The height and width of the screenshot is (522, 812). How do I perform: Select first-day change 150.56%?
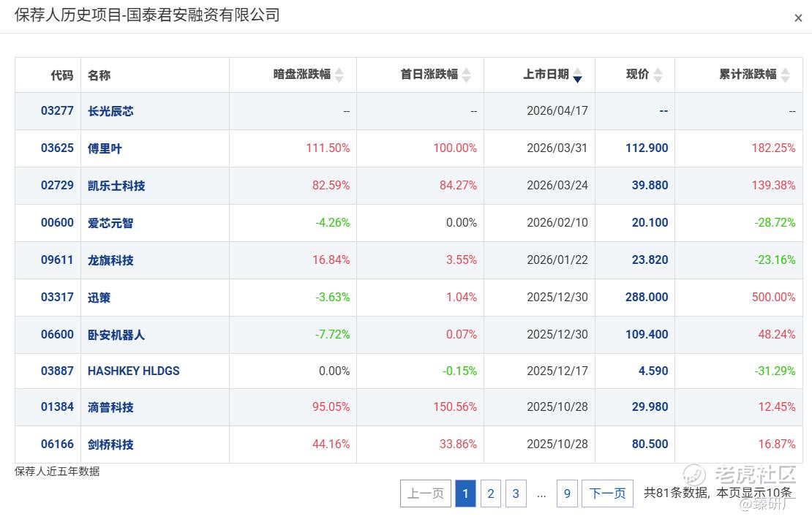click(455, 406)
